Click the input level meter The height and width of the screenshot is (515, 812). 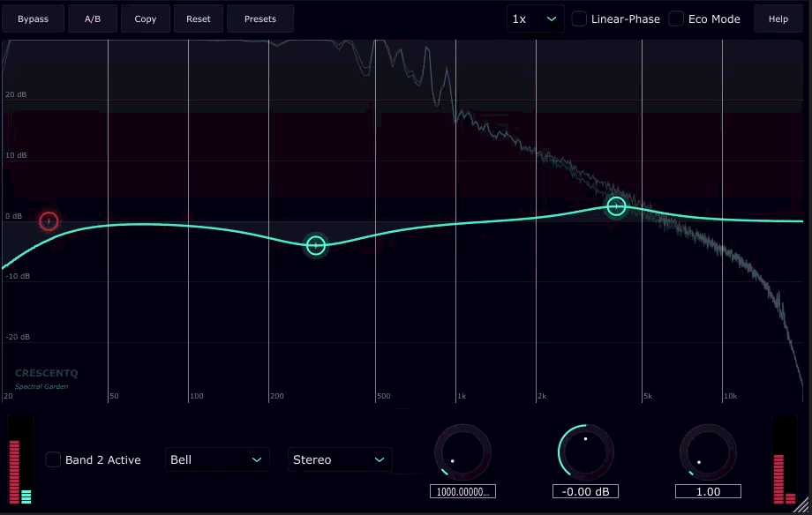point(20,459)
